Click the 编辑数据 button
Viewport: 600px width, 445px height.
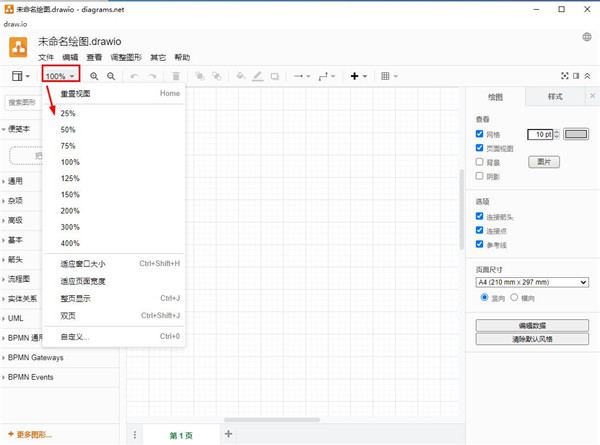532,325
